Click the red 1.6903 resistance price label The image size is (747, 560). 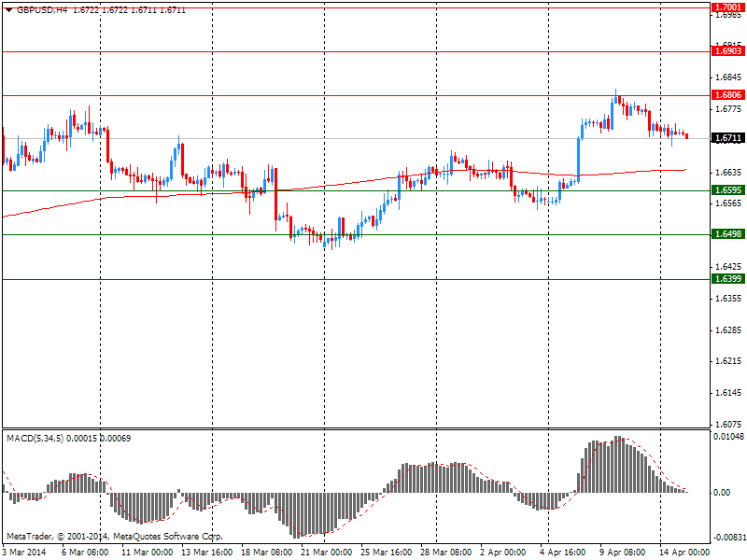(728, 51)
